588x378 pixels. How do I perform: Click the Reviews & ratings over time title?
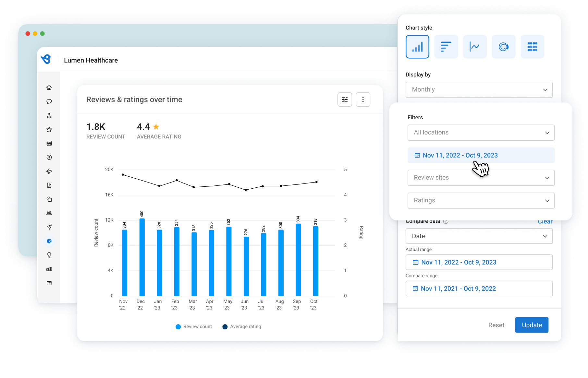[134, 100]
